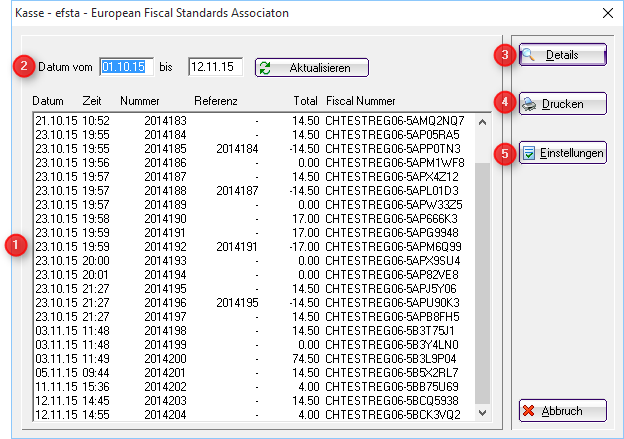This screenshot has width=624, height=439.
Task: Click the green refresh icon on Aktualisieren
Action: 266,68
